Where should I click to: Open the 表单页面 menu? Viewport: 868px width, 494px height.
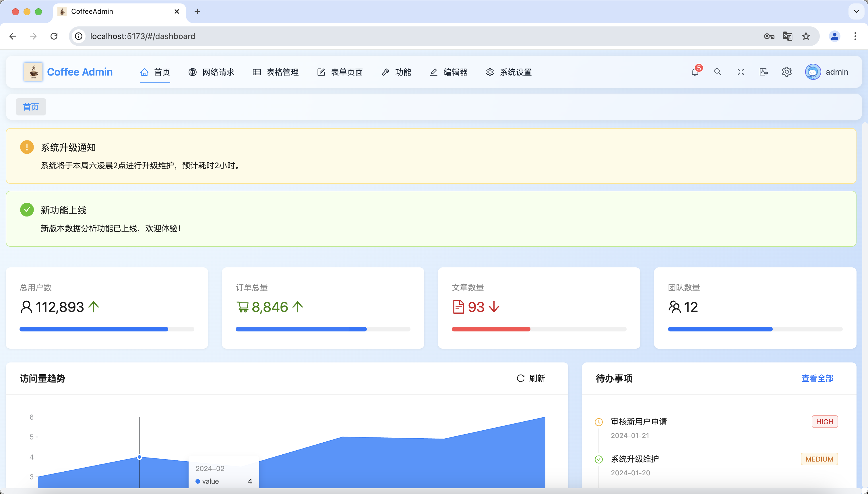[x=340, y=72]
